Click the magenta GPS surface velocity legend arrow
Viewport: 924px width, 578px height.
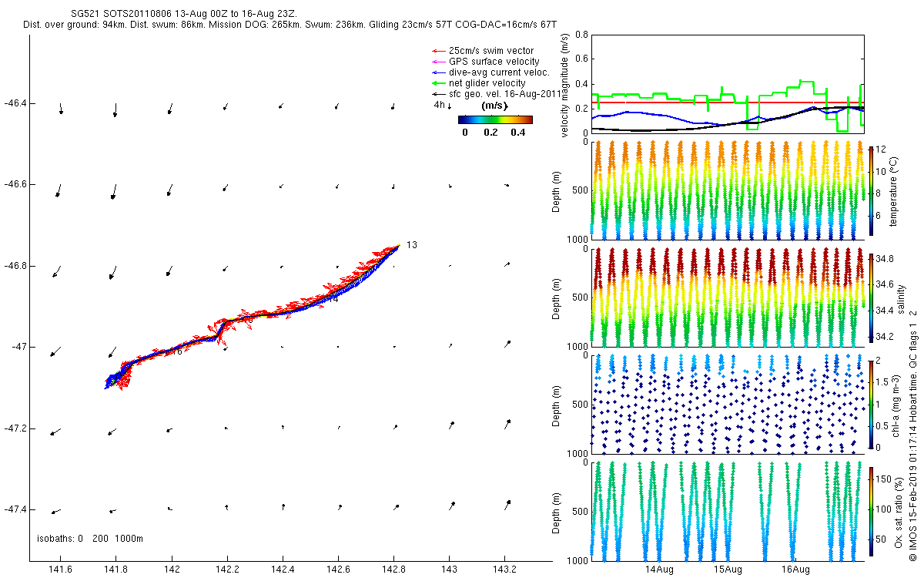click(438, 62)
